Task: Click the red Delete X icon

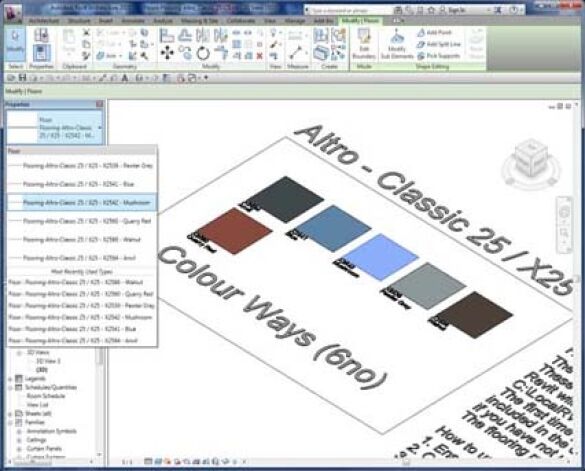Action: (x=260, y=56)
